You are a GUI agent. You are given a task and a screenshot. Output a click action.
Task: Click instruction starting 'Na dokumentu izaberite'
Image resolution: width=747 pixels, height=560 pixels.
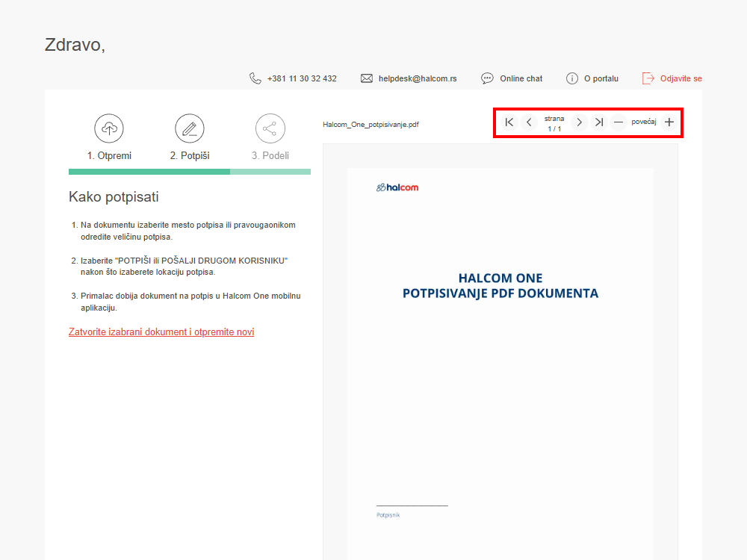point(187,231)
